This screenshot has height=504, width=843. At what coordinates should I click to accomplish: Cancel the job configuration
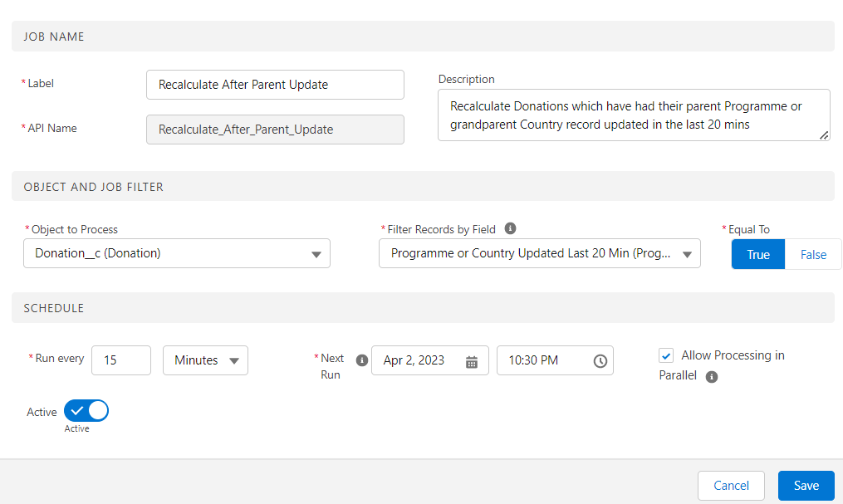[731, 486]
